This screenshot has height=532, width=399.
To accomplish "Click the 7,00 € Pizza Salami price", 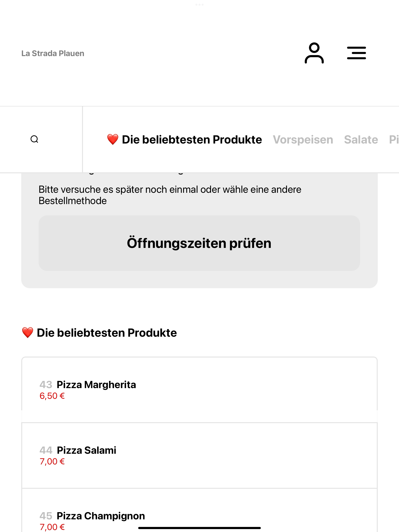I will [x=52, y=462].
